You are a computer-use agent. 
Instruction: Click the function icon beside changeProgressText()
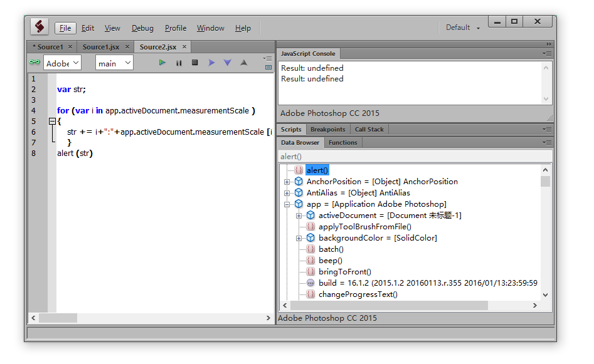click(x=310, y=294)
